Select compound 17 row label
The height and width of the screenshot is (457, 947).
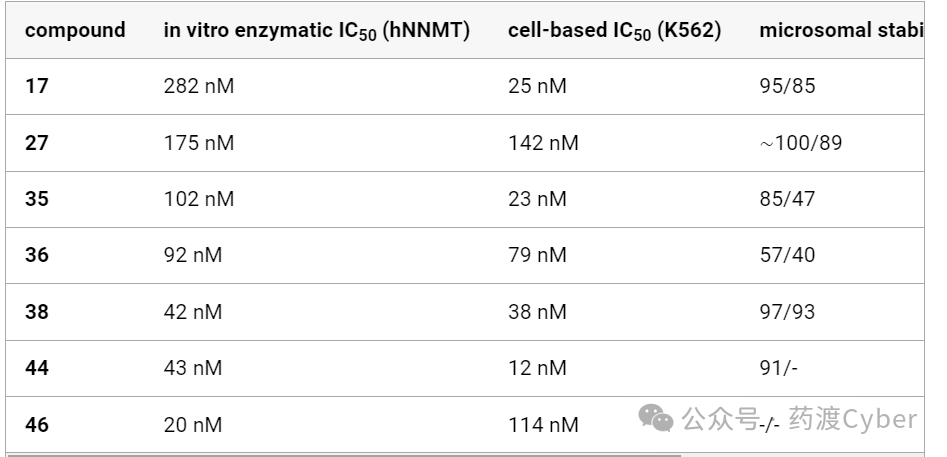[37, 86]
